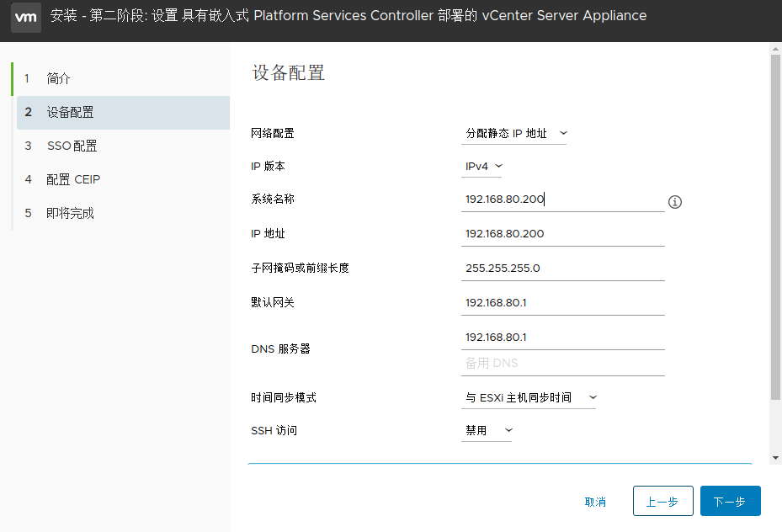Focus the 子网掩码或前缀长度 input field
Viewport: 782px width, 532px height.
(x=562, y=269)
